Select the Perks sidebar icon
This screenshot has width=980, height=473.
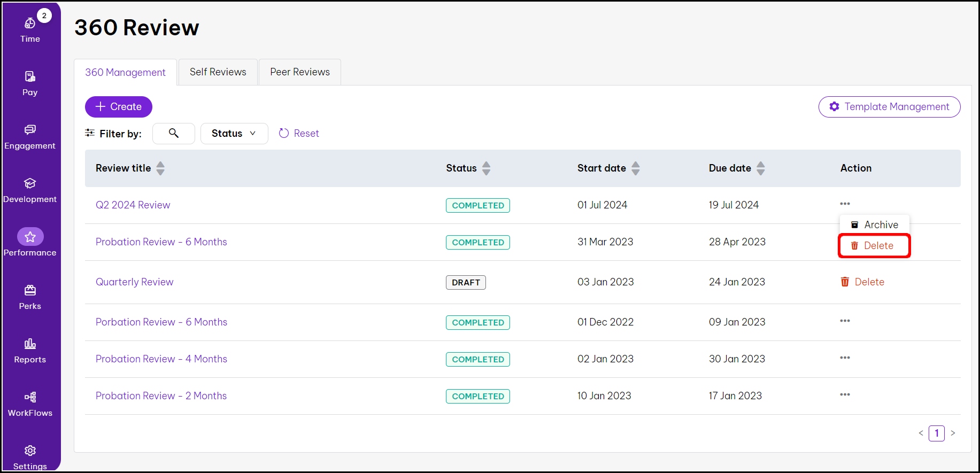[x=30, y=297]
